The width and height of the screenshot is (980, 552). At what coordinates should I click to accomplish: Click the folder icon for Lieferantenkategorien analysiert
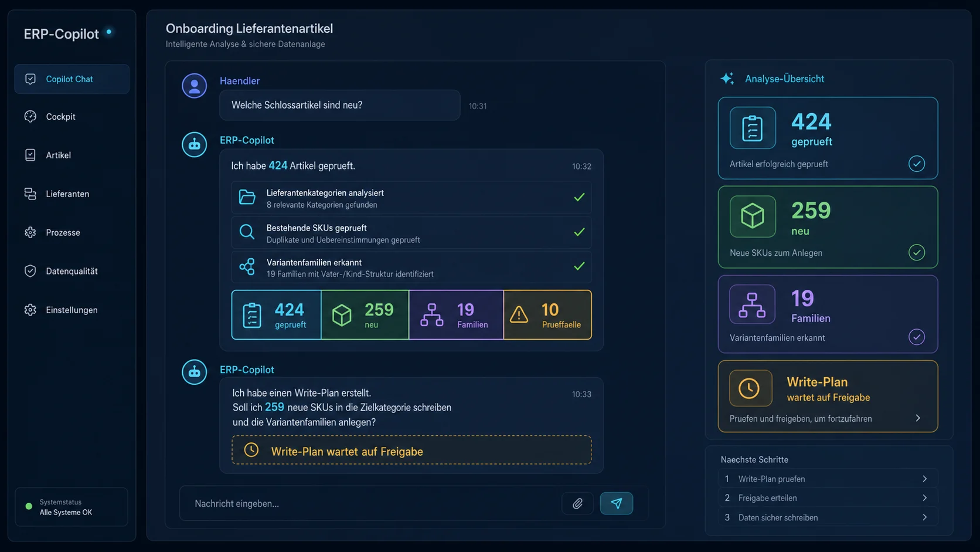pyautogui.click(x=247, y=197)
